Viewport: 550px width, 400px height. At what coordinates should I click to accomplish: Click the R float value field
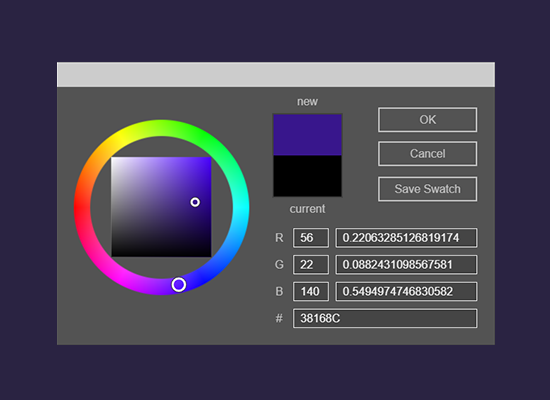pyautogui.click(x=406, y=238)
